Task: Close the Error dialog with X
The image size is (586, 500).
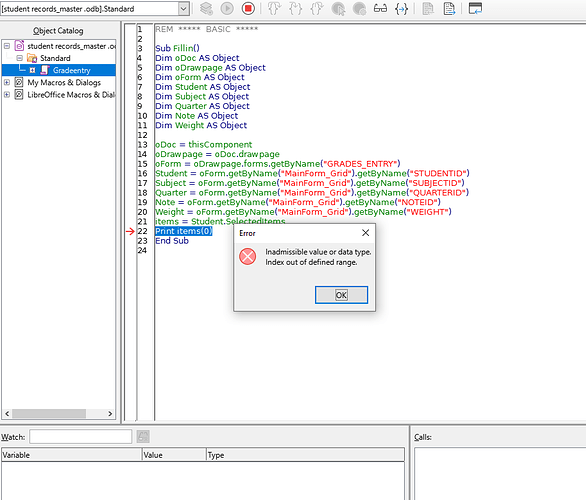Action: (366, 233)
